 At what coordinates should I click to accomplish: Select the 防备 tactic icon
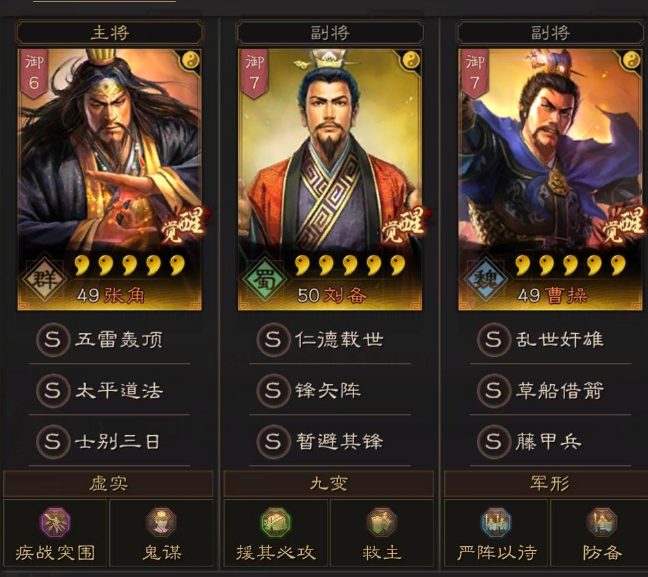[x=602, y=522]
